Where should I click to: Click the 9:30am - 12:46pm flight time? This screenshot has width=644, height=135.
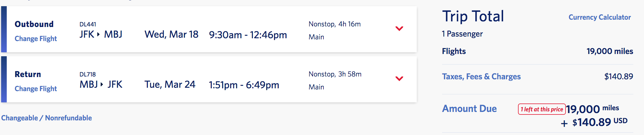point(248,35)
